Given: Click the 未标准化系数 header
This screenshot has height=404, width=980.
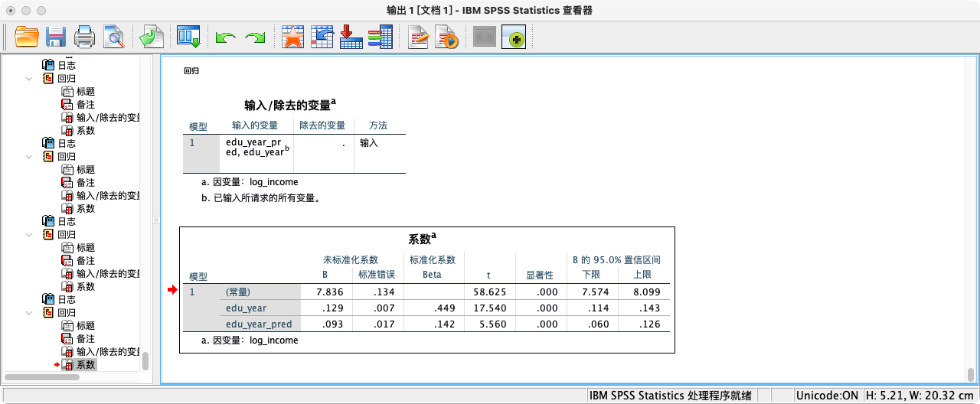Looking at the screenshot, I should click(x=351, y=260).
